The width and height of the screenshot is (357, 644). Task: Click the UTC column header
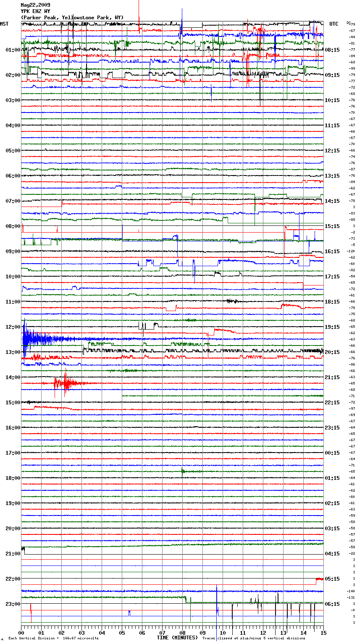(x=333, y=24)
